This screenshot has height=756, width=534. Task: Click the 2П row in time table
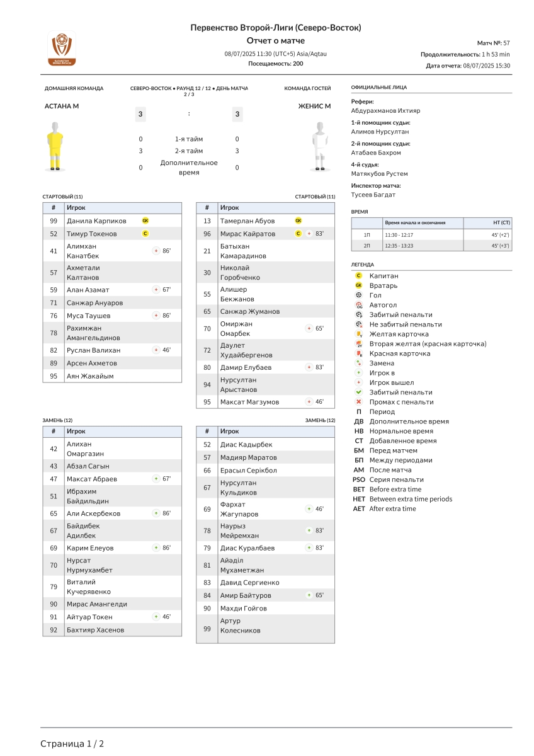coord(431,246)
